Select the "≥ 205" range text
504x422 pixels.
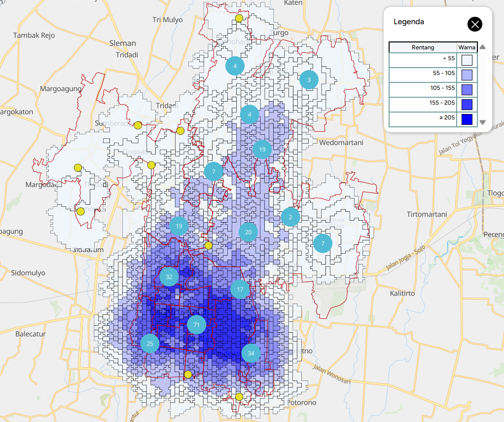pos(447,117)
